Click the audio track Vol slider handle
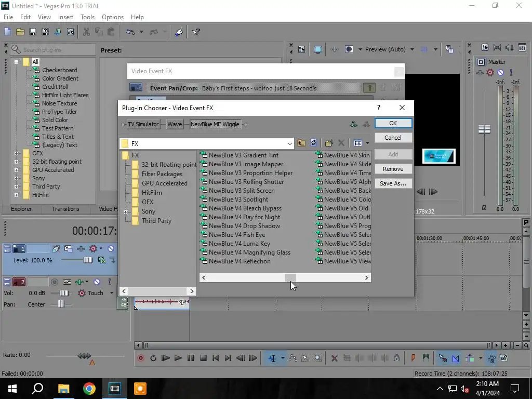 [x=64, y=293]
